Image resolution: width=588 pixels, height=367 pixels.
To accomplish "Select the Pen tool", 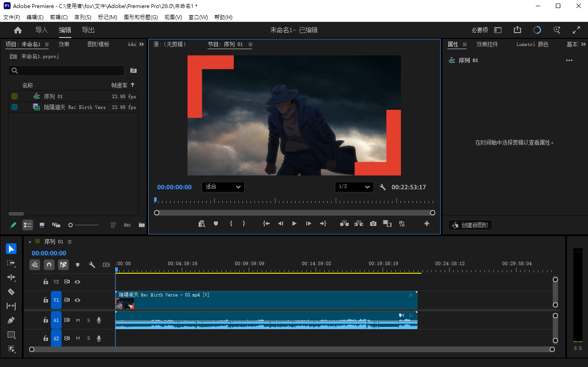I will tap(11, 320).
